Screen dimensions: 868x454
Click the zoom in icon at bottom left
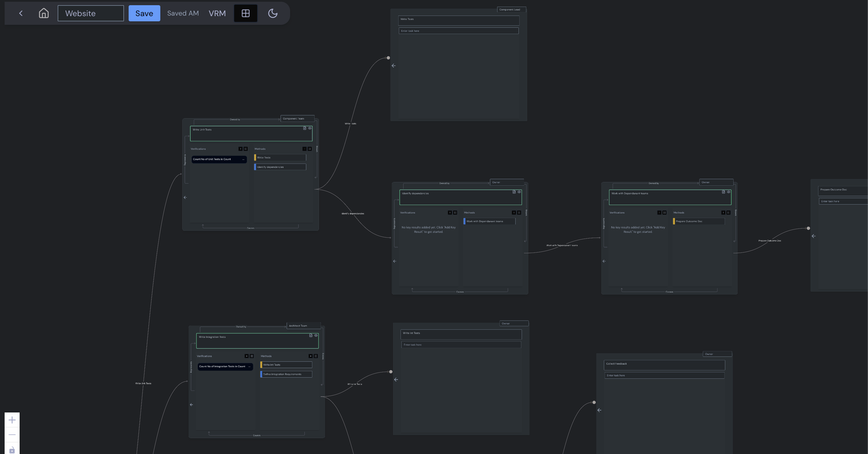(12, 420)
